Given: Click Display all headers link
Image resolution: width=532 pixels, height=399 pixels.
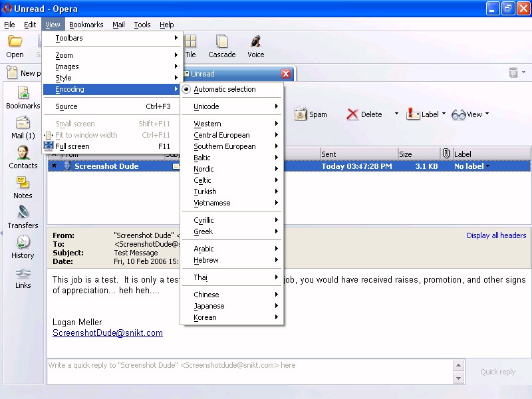Looking at the screenshot, I should point(496,235).
